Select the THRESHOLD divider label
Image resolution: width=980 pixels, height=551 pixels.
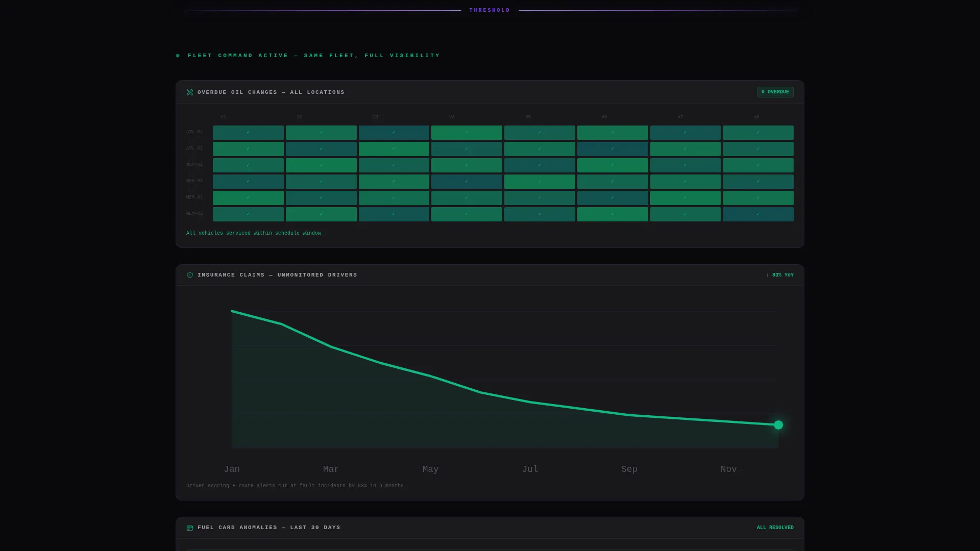pyautogui.click(x=489, y=10)
